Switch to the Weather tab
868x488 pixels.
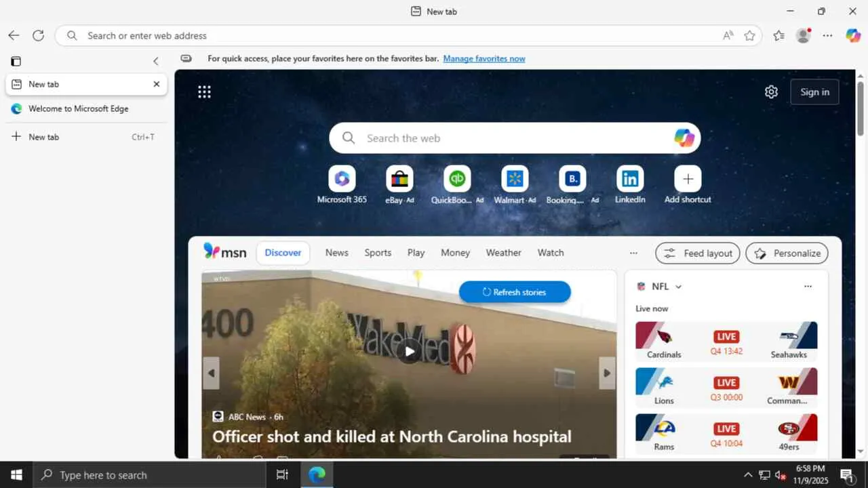504,253
